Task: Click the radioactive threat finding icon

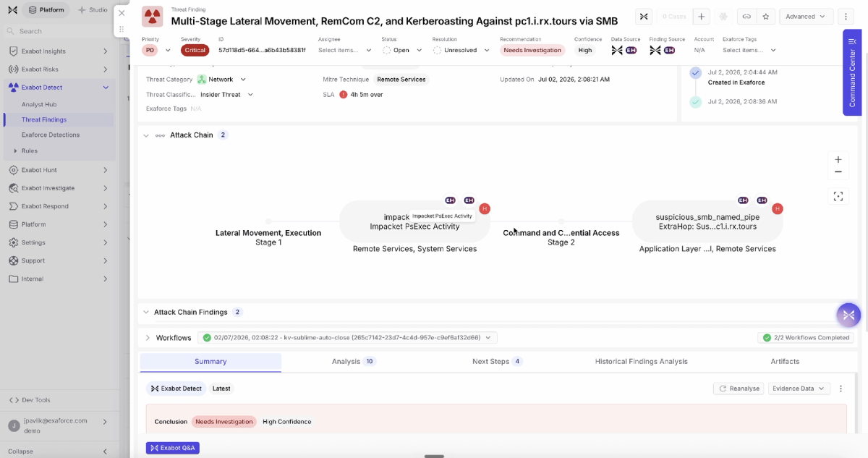Action: coord(152,16)
